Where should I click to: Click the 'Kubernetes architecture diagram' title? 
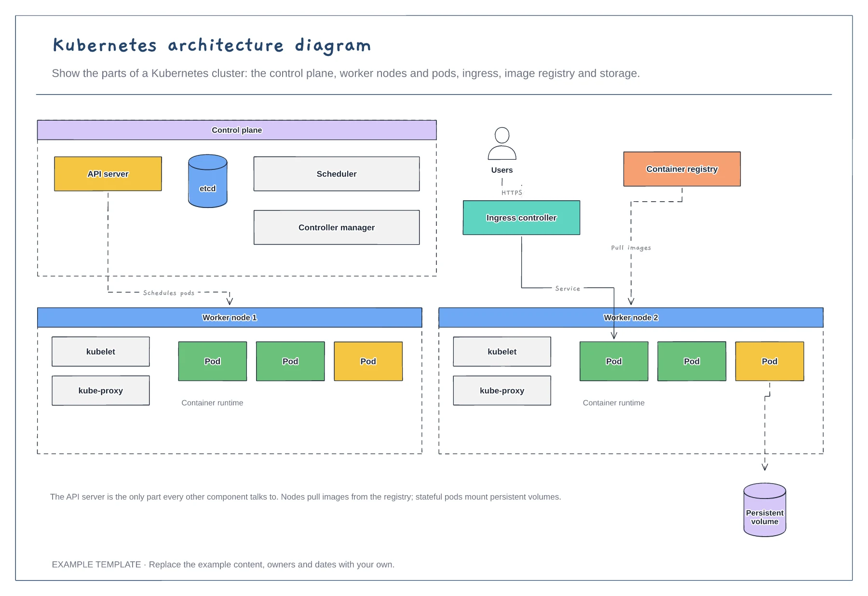click(212, 45)
